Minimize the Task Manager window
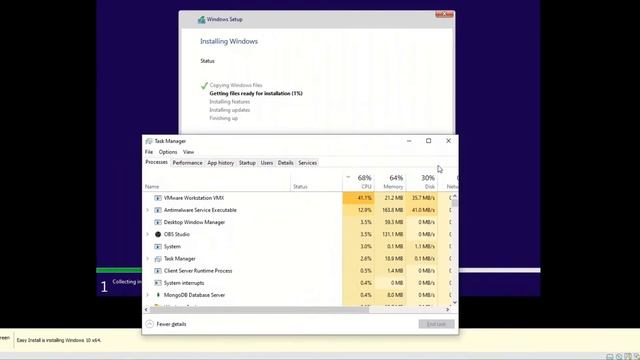Viewport: 640px width, 360px height. (x=409, y=141)
